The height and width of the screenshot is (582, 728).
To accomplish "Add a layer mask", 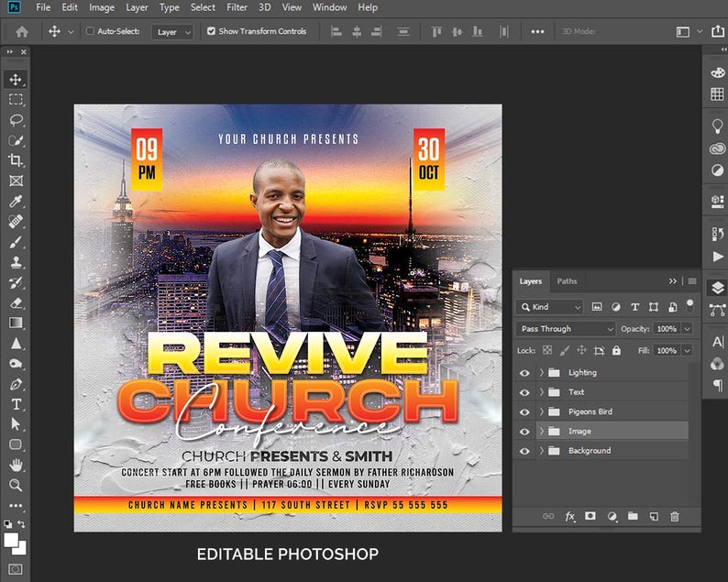I will [x=590, y=516].
